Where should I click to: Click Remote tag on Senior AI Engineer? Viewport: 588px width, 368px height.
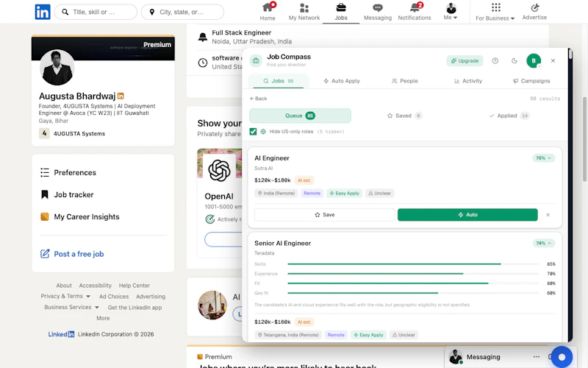pos(336,335)
